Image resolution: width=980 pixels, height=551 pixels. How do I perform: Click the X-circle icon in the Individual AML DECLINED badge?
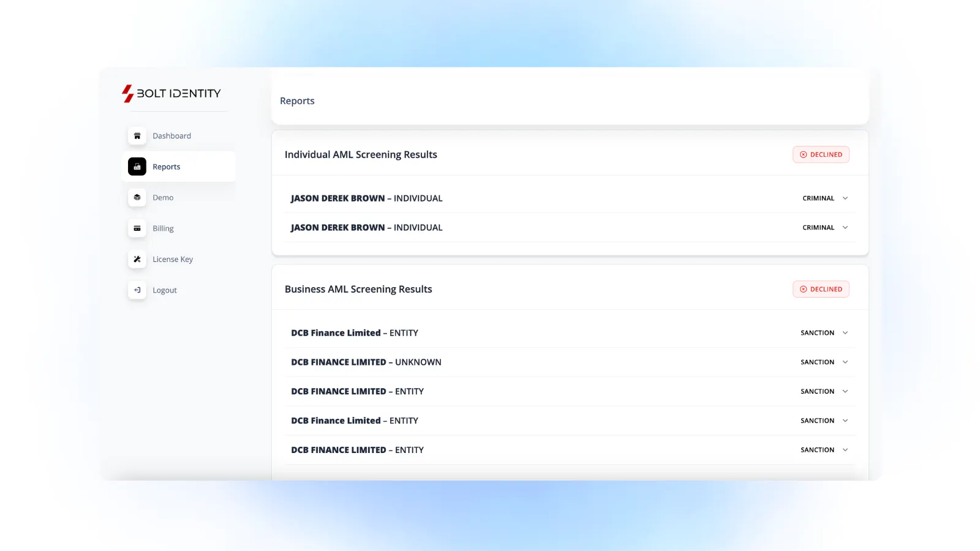[x=803, y=155]
